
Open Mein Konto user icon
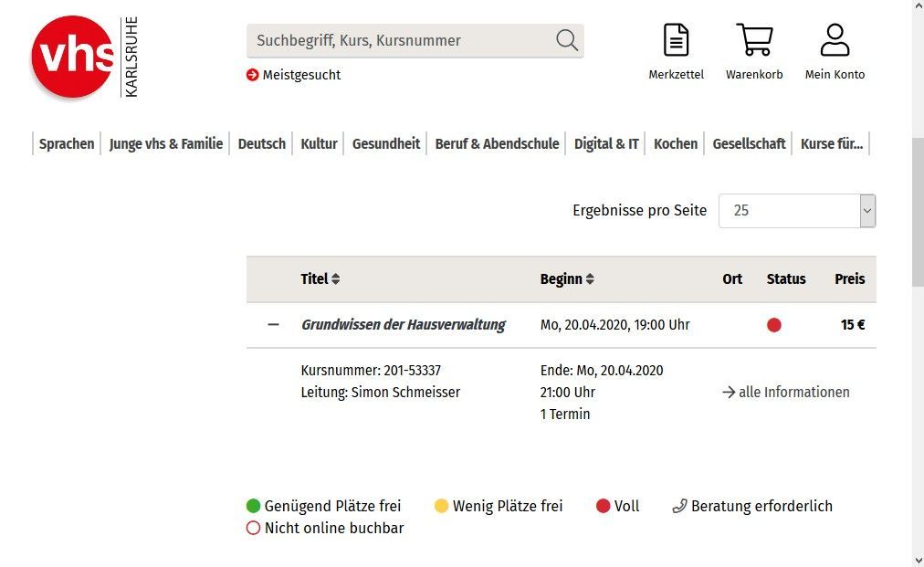835,41
